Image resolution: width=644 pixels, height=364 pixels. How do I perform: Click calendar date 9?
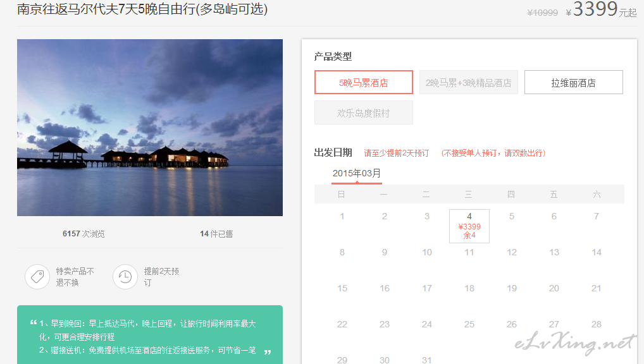(385, 252)
